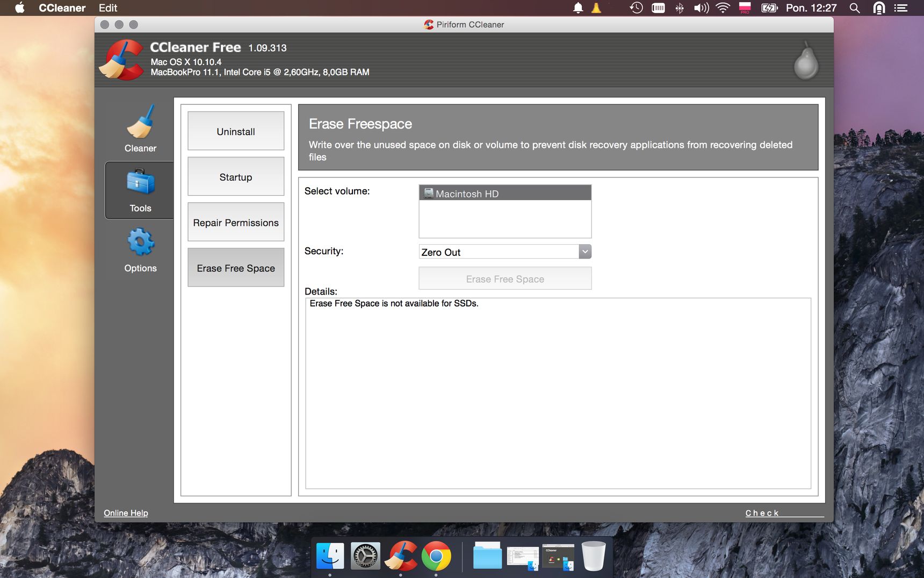Click the menu bar clock Pon. 12:27
924x578 pixels.
click(811, 8)
